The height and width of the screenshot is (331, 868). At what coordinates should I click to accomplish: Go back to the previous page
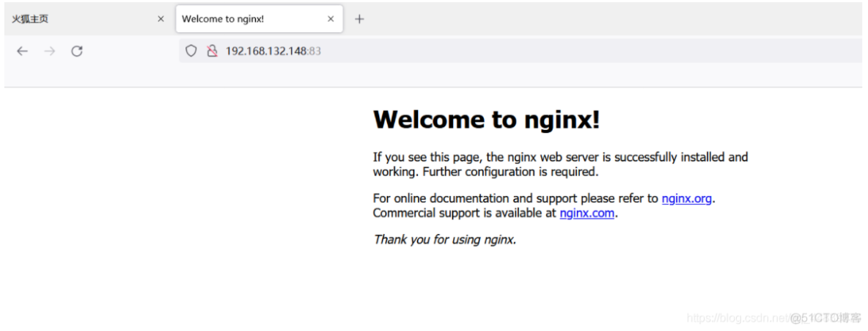point(22,51)
